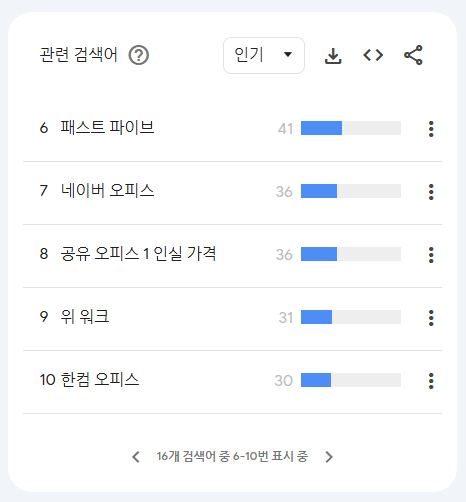Screen dimensions: 466x502
Task: Click the blue bar for 한컴 오피스
Action: tap(316, 380)
